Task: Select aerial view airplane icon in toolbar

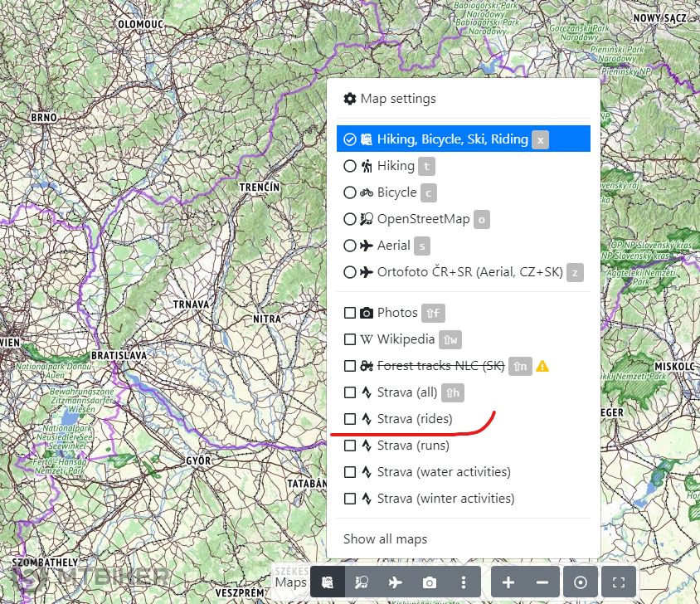Action: (396, 582)
